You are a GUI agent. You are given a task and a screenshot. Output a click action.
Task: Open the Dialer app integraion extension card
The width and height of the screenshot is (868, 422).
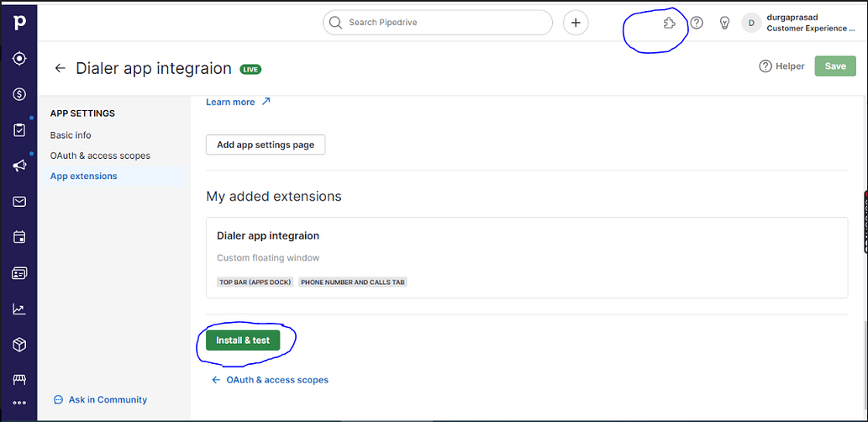(527, 257)
